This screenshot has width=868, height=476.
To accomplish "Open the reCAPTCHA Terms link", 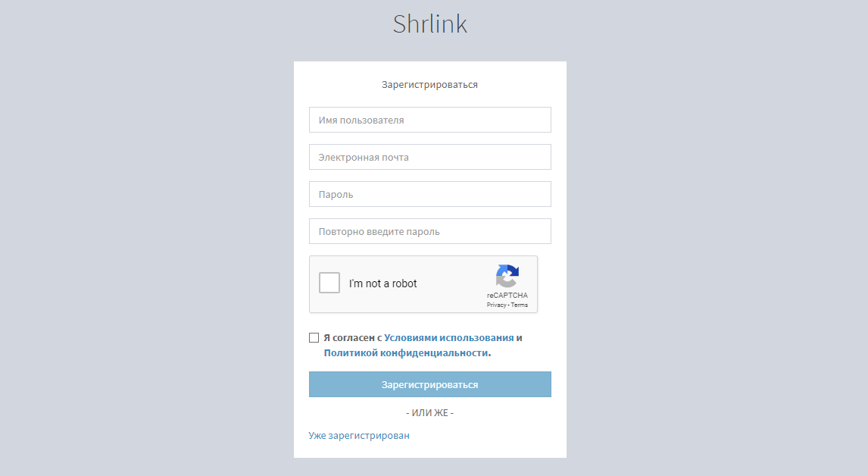I will [x=520, y=305].
